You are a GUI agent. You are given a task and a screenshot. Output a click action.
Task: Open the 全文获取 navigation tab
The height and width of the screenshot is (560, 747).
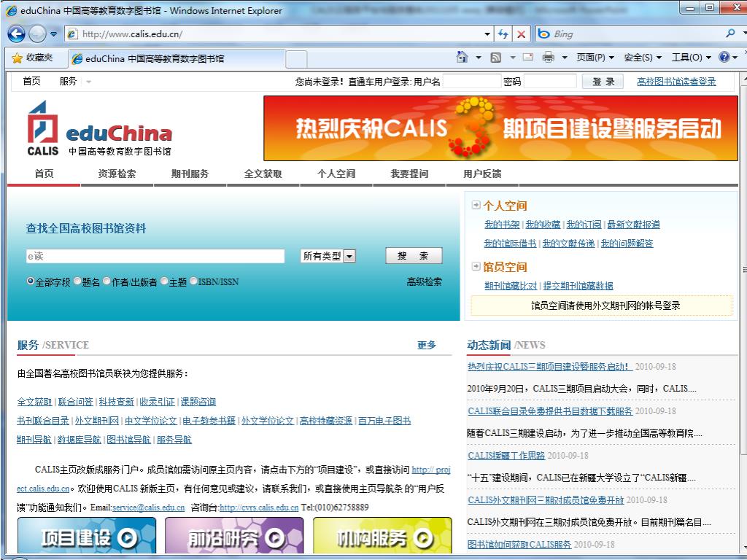pyautogui.click(x=263, y=174)
